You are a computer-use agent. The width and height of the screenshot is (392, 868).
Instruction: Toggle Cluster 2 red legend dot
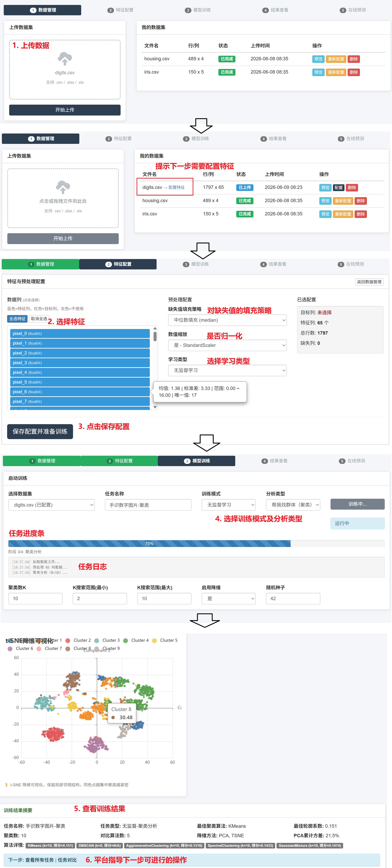(x=68, y=641)
